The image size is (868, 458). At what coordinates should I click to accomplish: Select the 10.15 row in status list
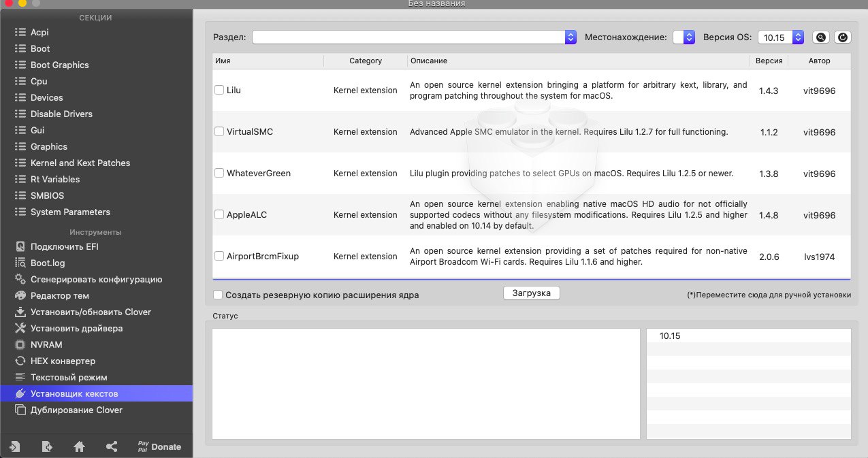tap(749, 336)
